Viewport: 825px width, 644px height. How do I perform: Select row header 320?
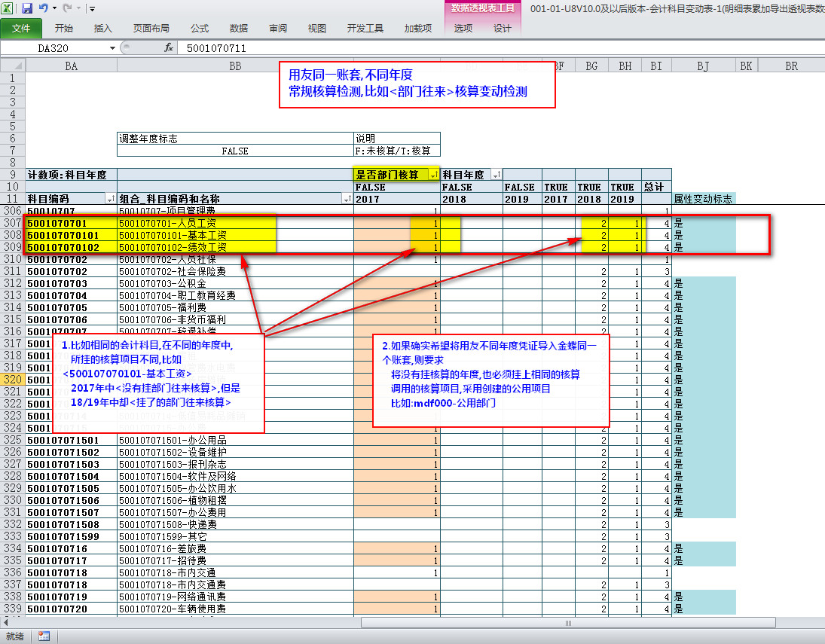(x=12, y=380)
